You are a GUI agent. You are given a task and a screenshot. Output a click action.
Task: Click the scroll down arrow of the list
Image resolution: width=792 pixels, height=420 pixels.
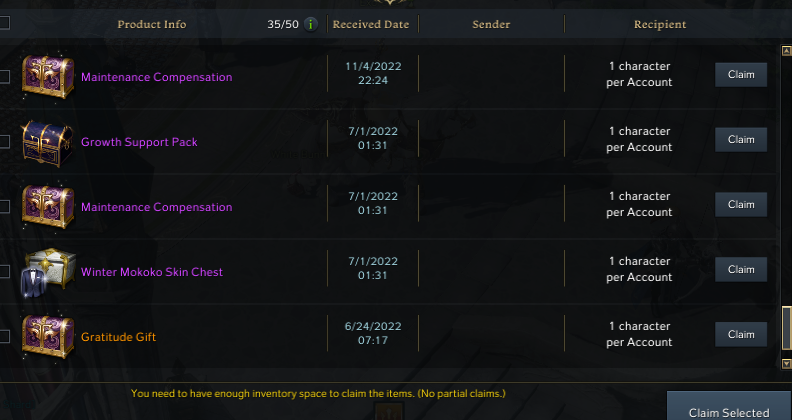[786, 363]
